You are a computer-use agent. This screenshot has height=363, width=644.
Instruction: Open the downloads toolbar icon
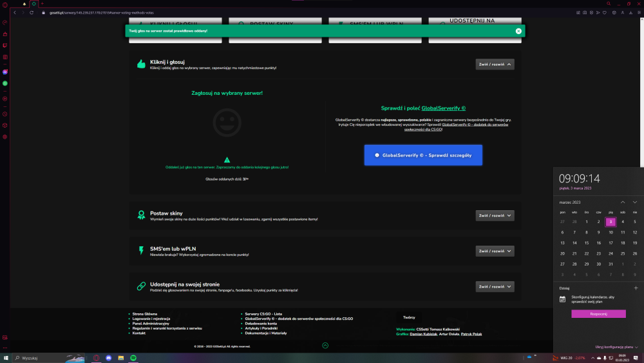pos(631,13)
